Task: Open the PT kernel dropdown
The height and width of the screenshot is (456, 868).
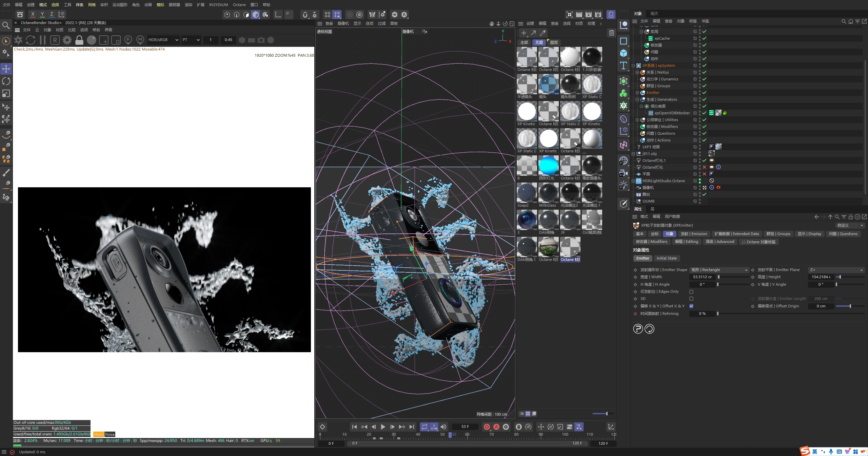Action: click(191, 40)
